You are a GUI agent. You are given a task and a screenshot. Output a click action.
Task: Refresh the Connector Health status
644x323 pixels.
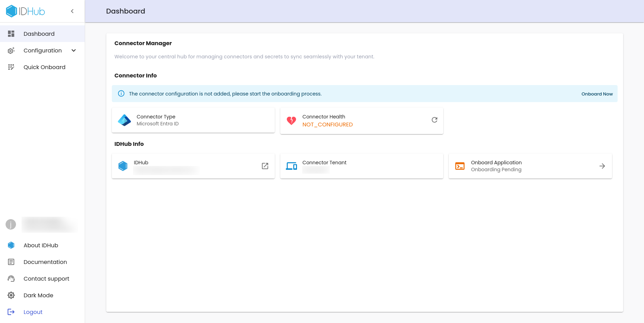pyautogui.click(x=434, y=120)
